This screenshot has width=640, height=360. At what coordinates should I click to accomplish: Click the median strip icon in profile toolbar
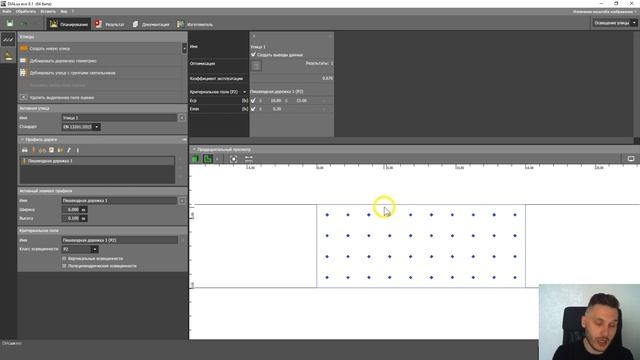[x=60, y=150]
